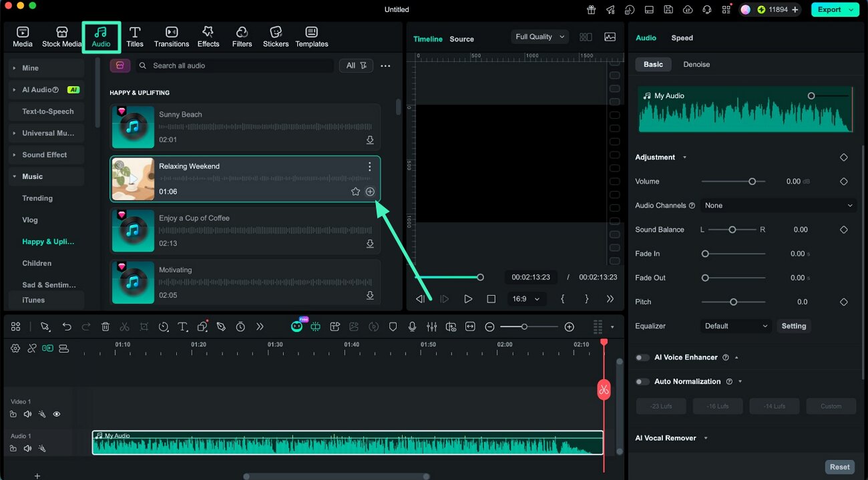Select the Text-to-Speech category
Image resolution: width=868 pixels, height=480 pixels.
pos(47,111)
